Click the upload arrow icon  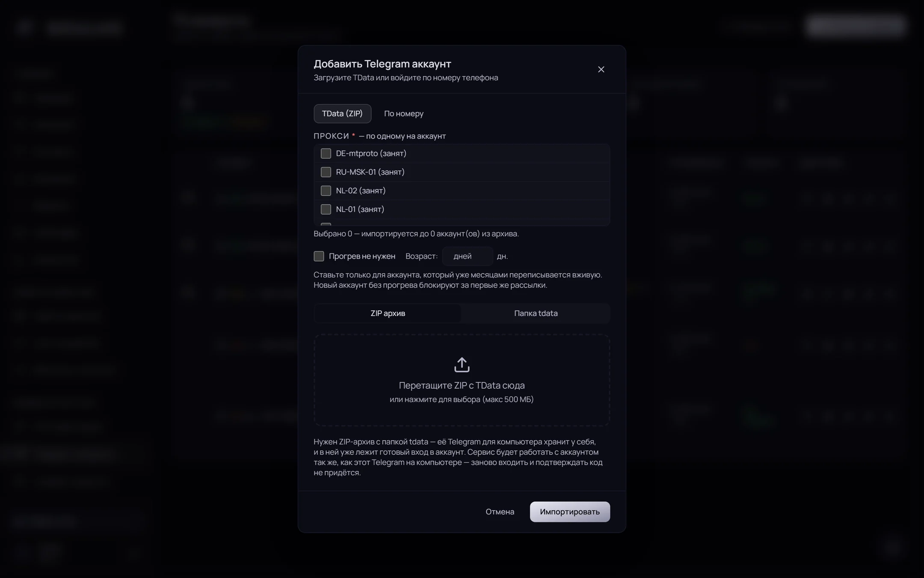coord(462,365)
